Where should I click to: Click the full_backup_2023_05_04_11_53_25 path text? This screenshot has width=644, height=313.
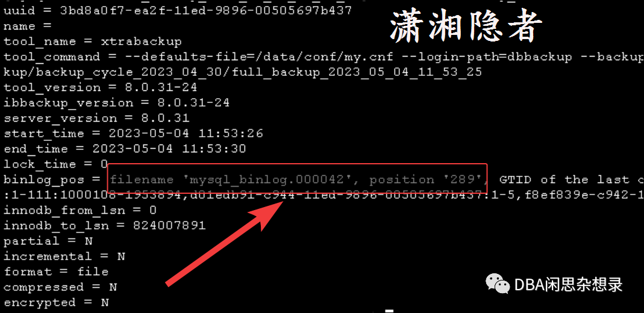tap(357, 72)
